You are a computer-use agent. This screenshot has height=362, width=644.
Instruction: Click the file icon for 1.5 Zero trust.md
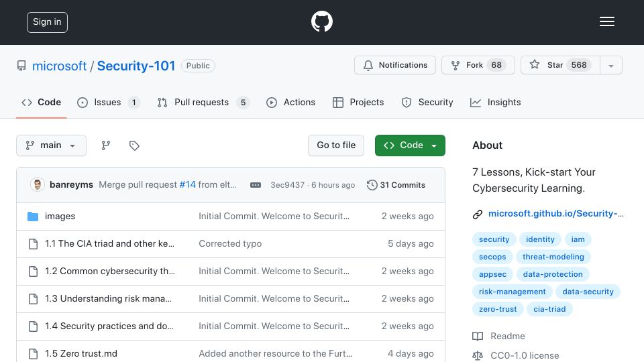[33, 354]
